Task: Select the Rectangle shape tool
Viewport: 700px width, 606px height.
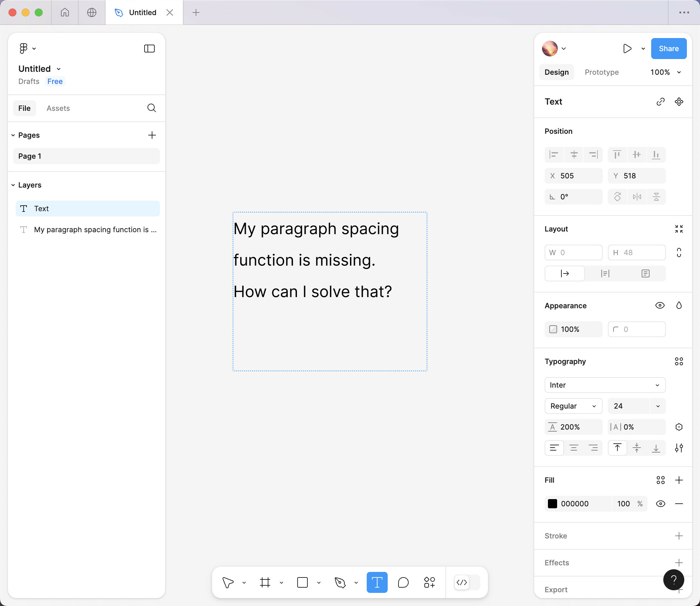Action: pyautogui.click(x=302, y=582)
